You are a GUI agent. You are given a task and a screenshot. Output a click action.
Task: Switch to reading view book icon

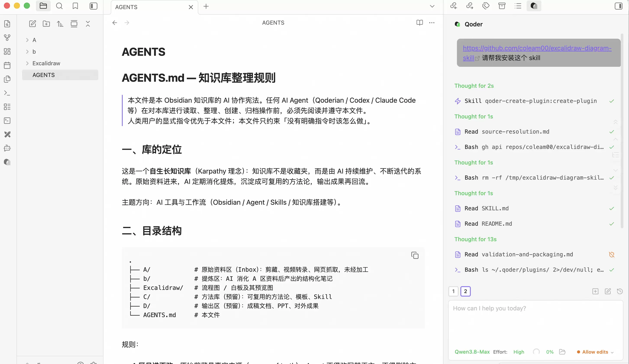[419, 23]
